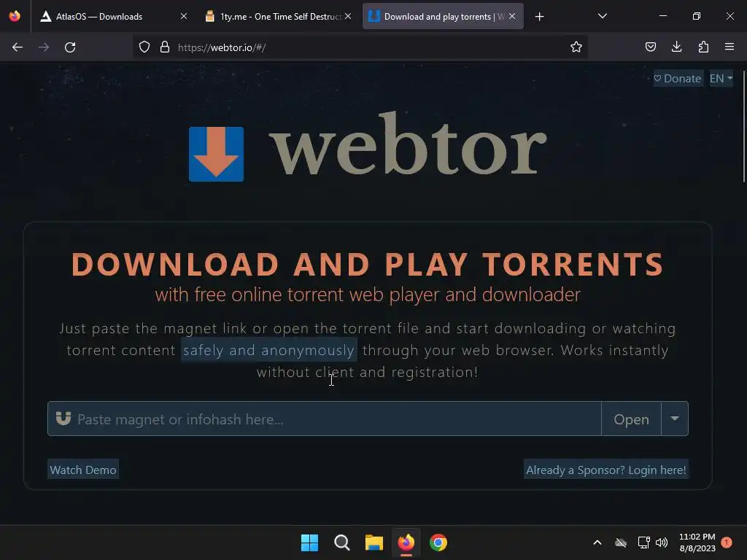Viewport: 747px width, 560px height.
Task: Click the Open button
Action: [x=631, y=419]
